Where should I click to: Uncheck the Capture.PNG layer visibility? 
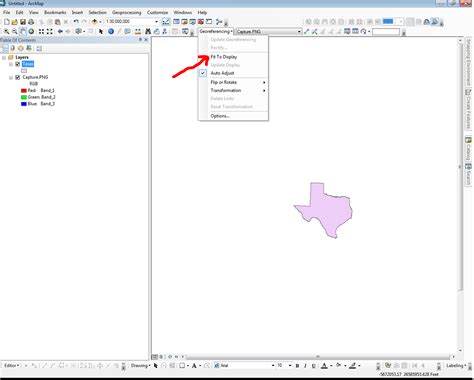point(18,77)
